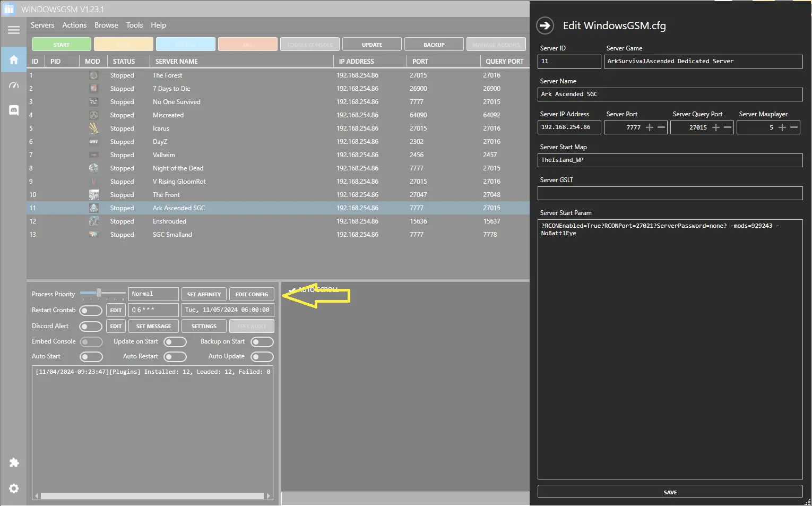
Task: Enable Auto Update toggle
Action: pos(262,357)
